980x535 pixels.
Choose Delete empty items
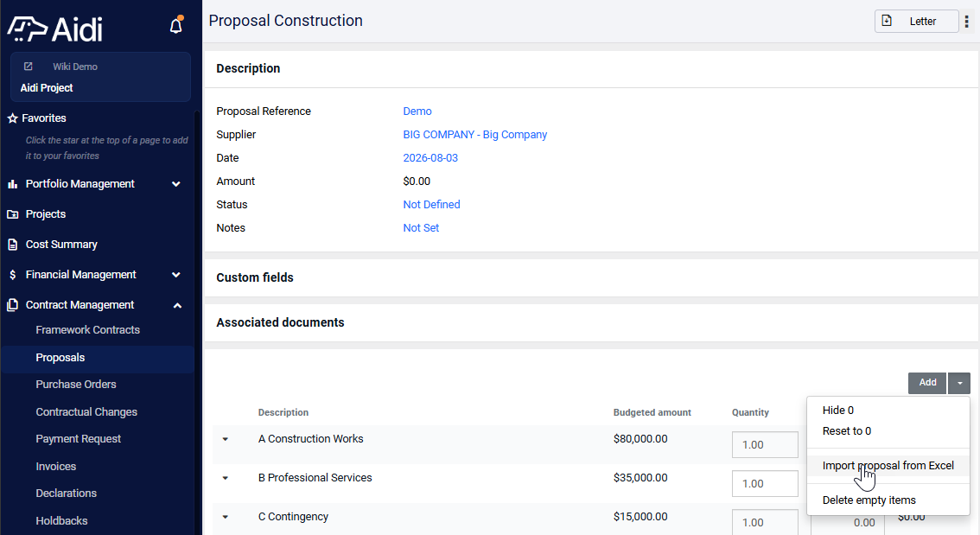pos(888,500)
